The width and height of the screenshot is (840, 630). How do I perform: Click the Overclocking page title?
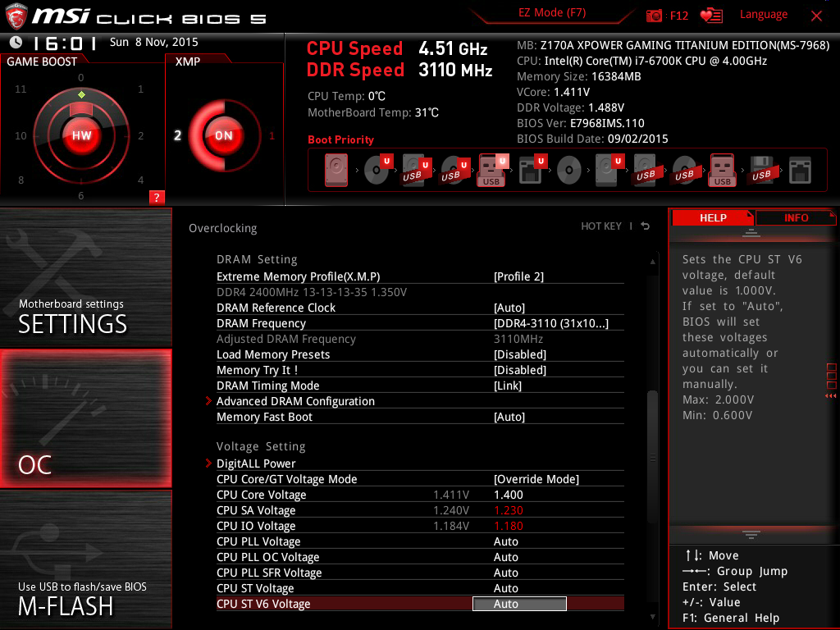(223, 228)
